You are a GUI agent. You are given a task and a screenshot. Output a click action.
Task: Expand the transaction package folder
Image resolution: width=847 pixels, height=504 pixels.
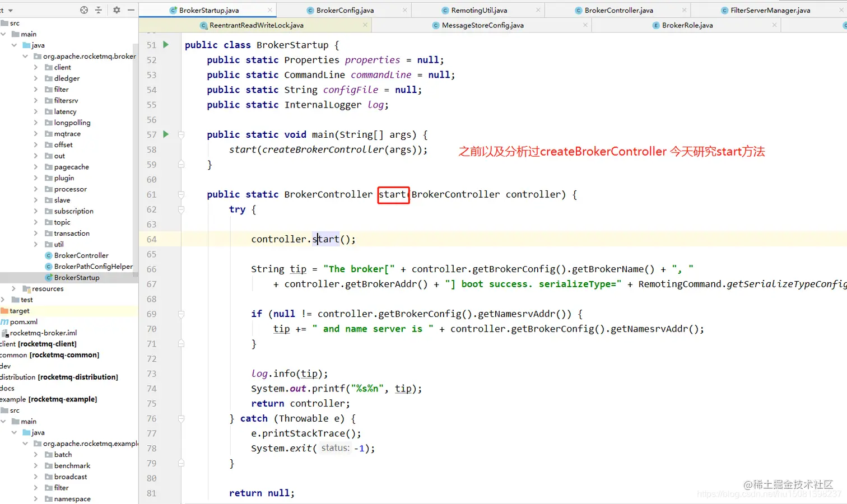(36, 234)
